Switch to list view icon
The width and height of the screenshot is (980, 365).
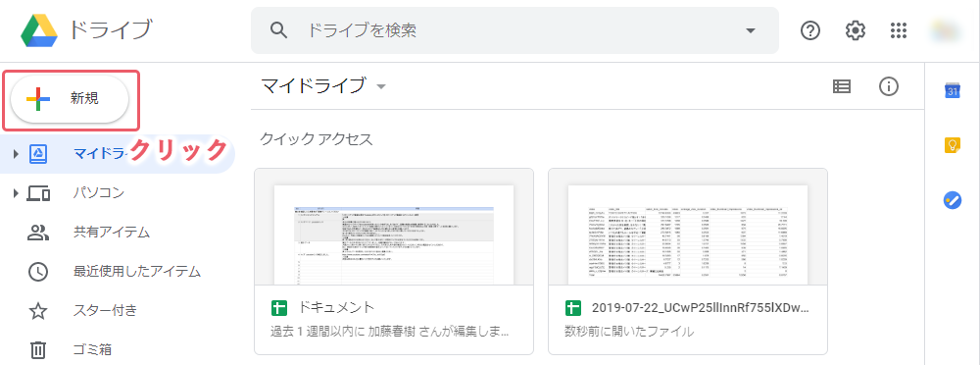pyautogui.click(x=842, y=87)
